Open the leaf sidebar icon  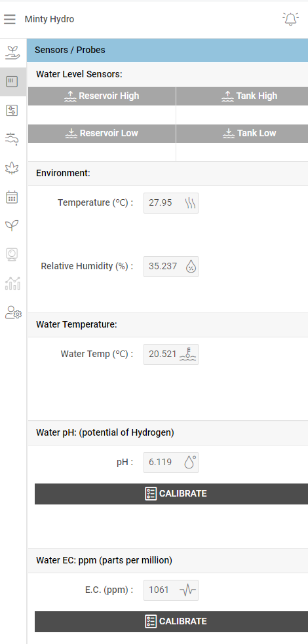pyautogui.click(x=12, y=168)
